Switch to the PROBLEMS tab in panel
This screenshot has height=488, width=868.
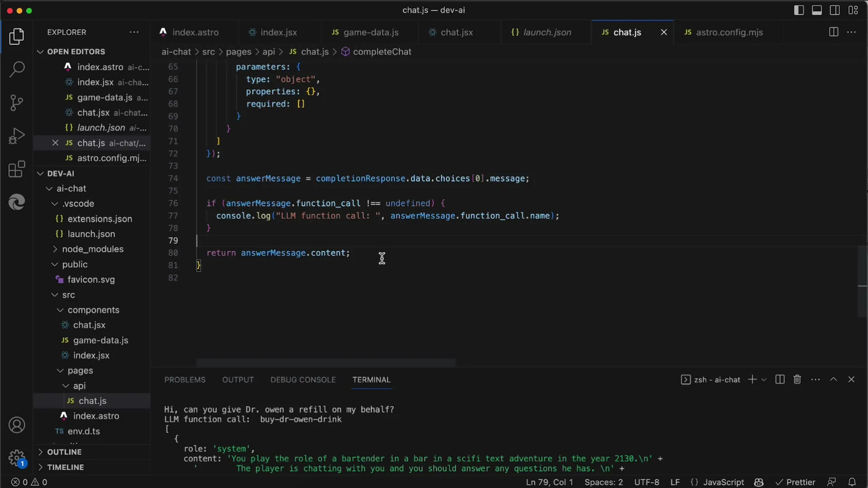[185, 379]
